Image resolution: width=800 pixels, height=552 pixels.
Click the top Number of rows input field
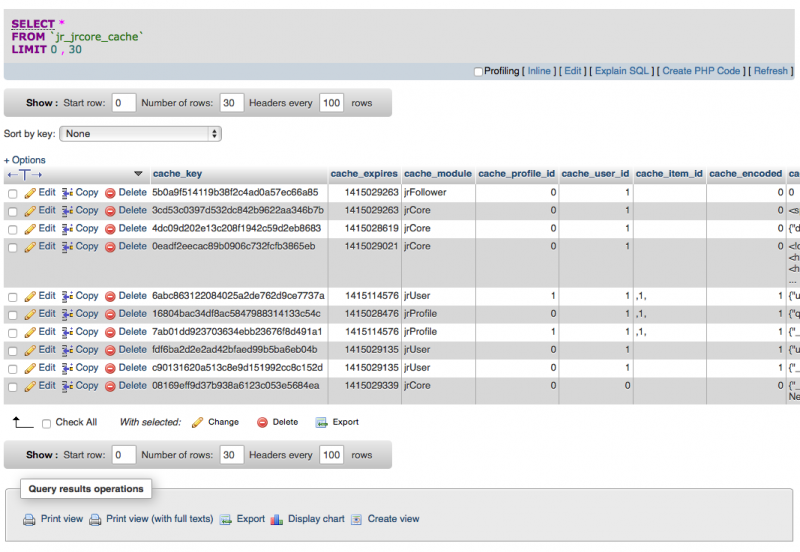tap(231, 102)
